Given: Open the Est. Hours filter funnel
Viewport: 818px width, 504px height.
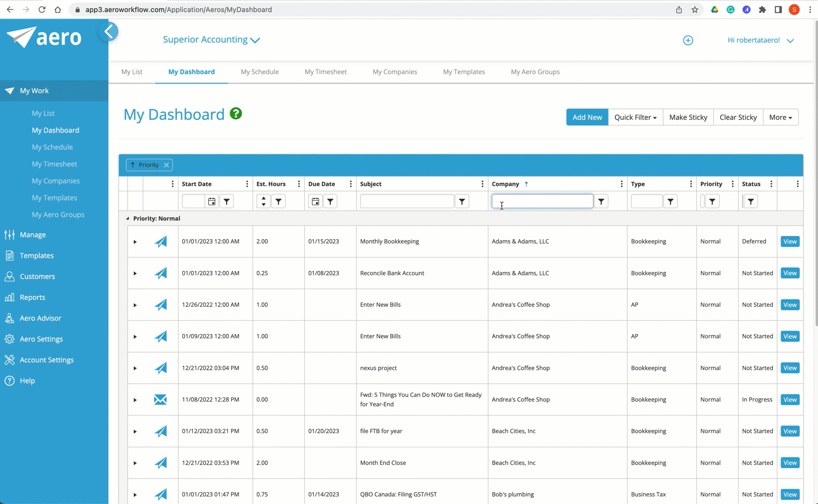Looking at the screenshot, I should click(x=278, y=201).
